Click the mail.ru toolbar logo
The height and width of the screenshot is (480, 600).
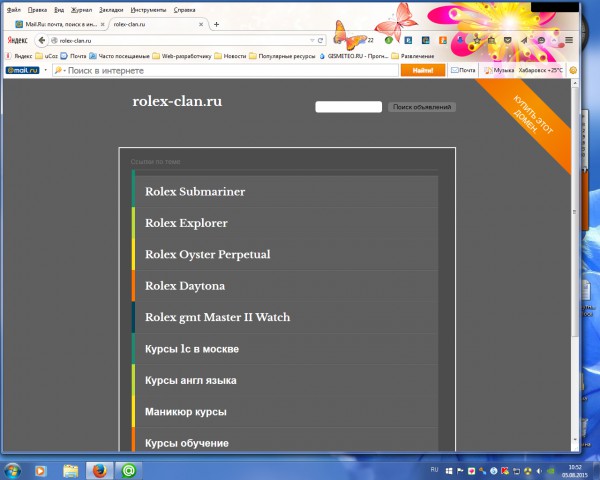(23, 70)
